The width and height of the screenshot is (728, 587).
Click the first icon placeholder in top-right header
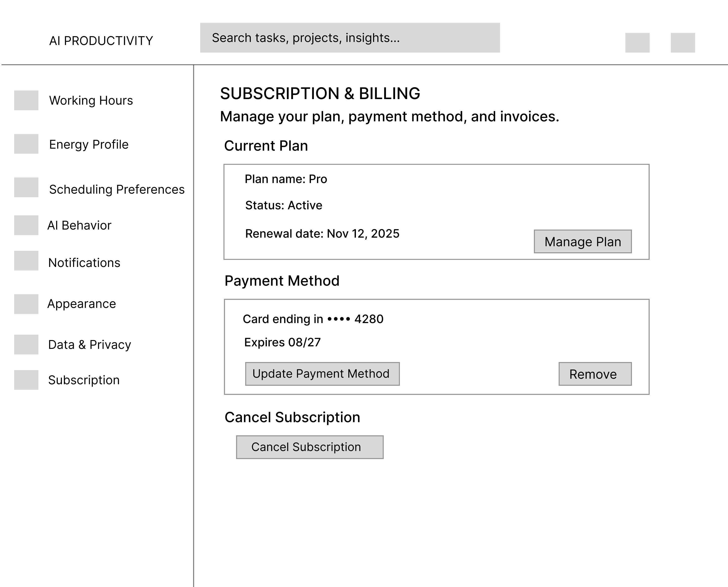[637, 43]
